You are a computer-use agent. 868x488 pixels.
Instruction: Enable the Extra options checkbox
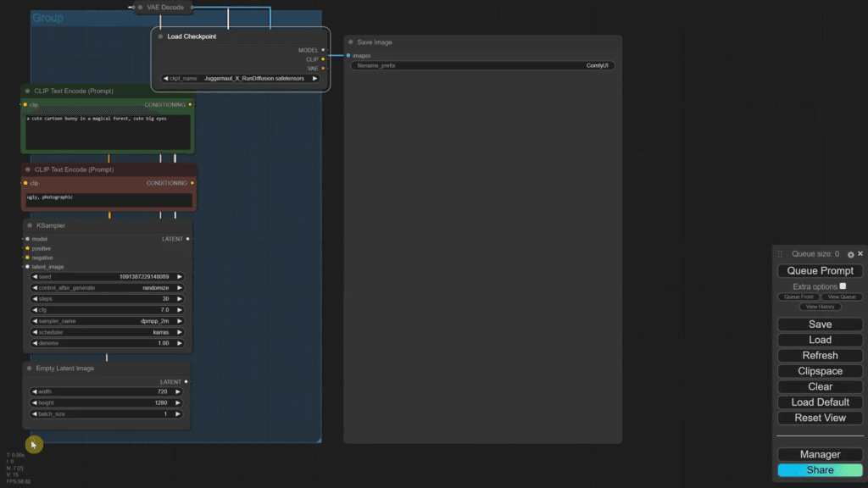(843, 286)
